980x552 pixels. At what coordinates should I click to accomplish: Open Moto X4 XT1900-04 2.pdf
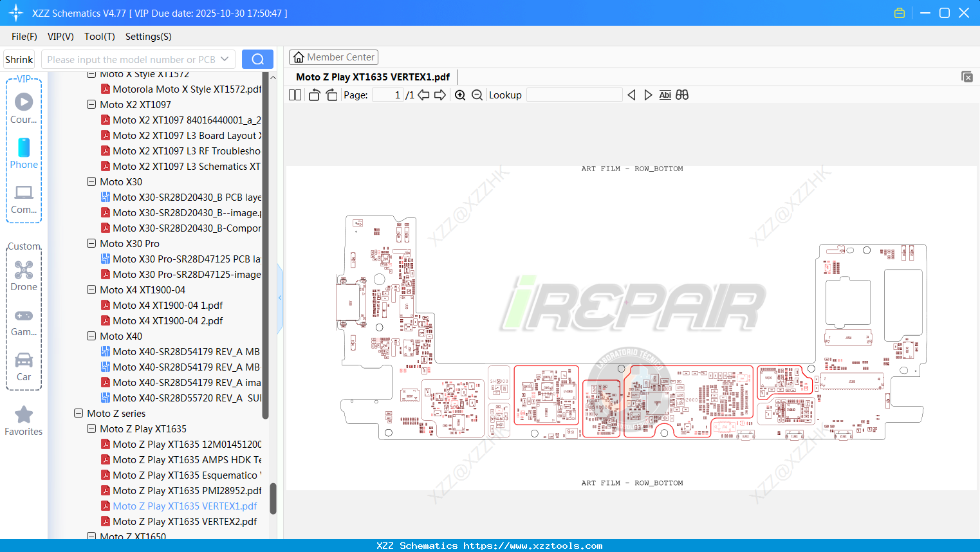click(162, 321)
